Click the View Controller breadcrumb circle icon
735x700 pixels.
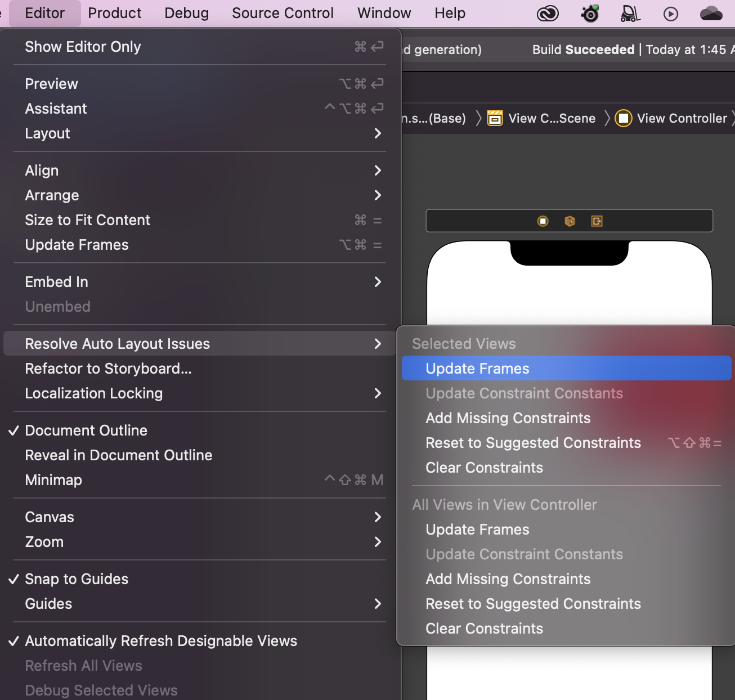point(623,118)
